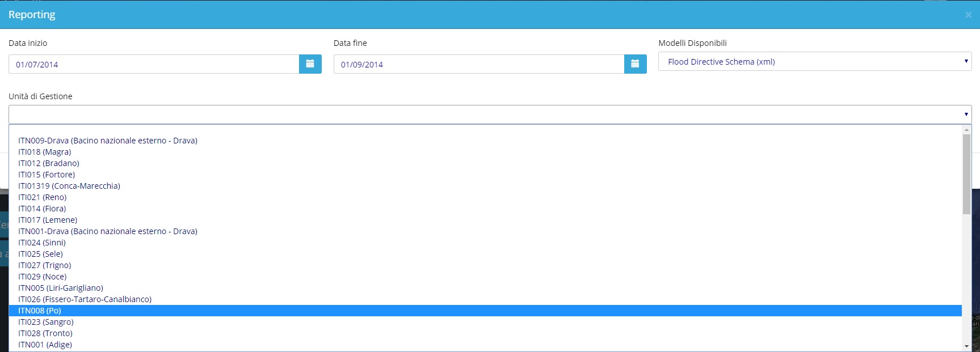
Task: Select ITI025 (Sele) option
Action: pyautogui.click(x=485, y=254)
